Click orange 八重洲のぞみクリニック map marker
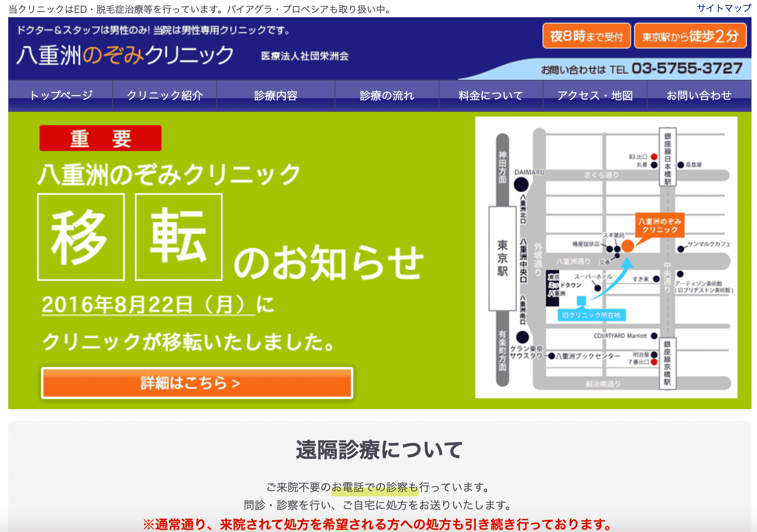Image resolution: width=757 pixels, height=532 pixels. [x=660, y=226]
